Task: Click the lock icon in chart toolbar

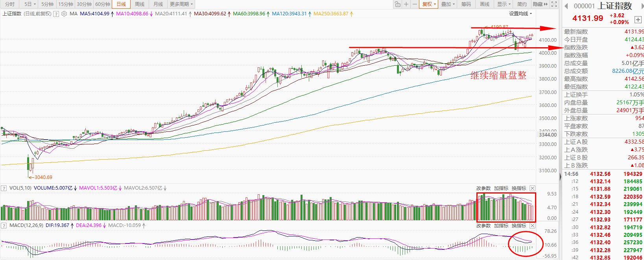Action: (x=398, y=4)
